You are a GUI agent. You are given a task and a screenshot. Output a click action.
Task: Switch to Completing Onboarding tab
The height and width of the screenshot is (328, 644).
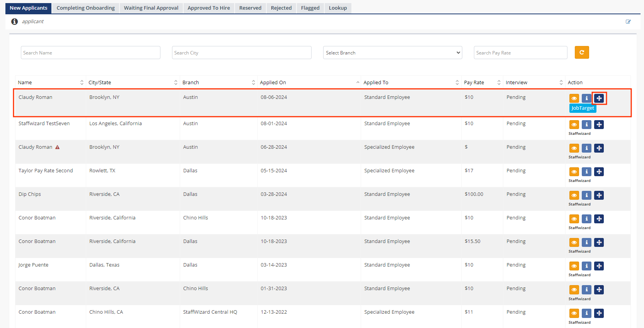coord(85,8)
